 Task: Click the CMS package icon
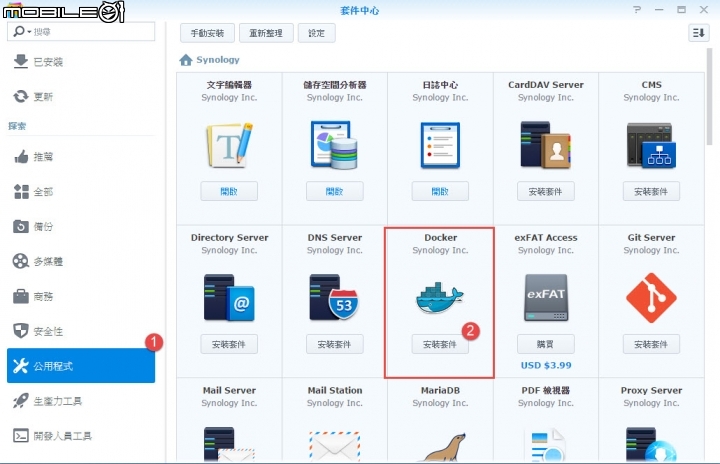coord(651,145)
